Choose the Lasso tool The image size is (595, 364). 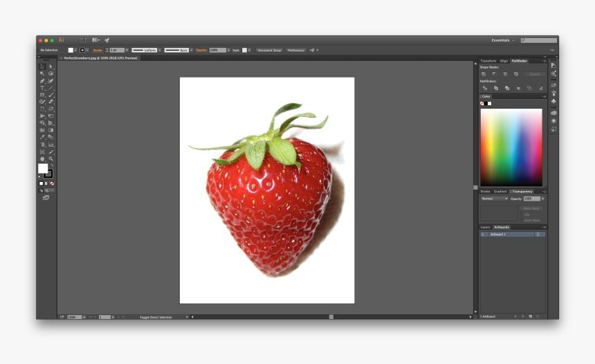[x=51, y=73]
